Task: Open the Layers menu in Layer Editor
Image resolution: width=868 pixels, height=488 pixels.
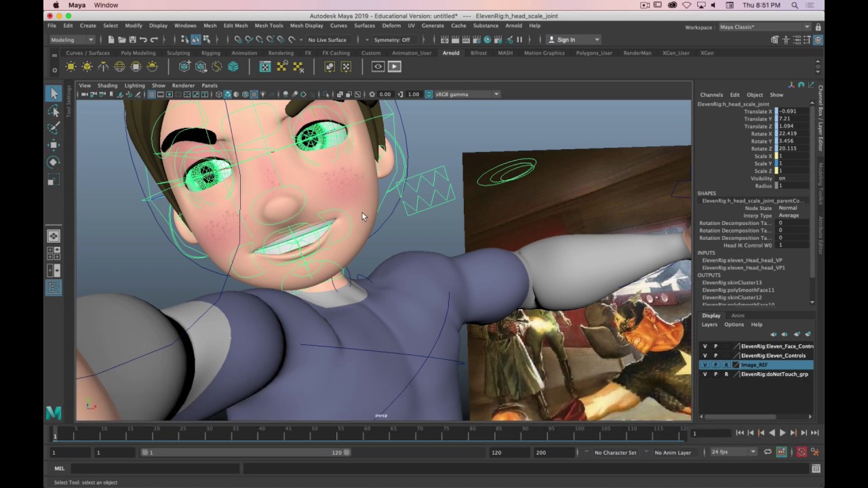Action: pyautogui.click(x=709, y=325)
